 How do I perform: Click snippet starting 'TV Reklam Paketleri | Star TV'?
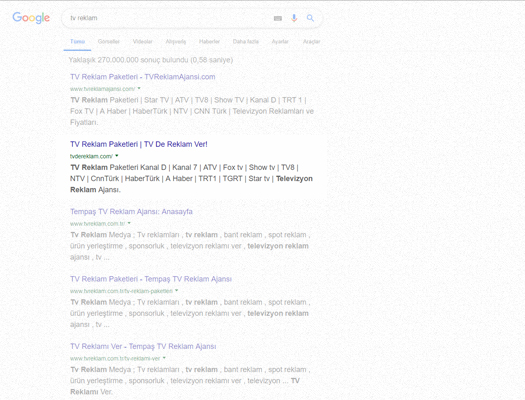(192, 111)
